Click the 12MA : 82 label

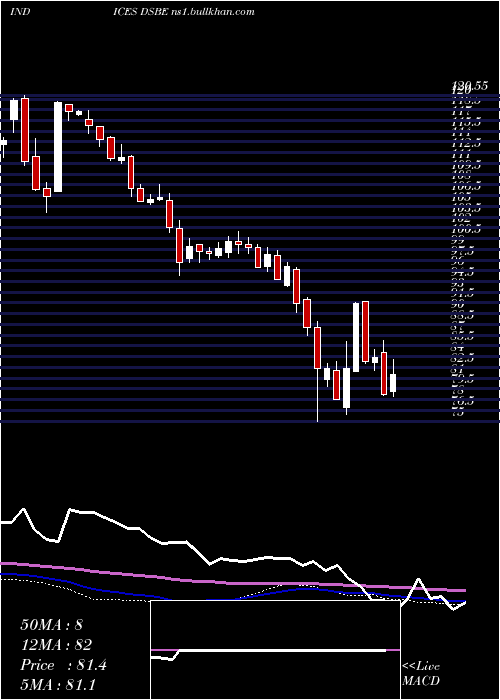point(56,645)
